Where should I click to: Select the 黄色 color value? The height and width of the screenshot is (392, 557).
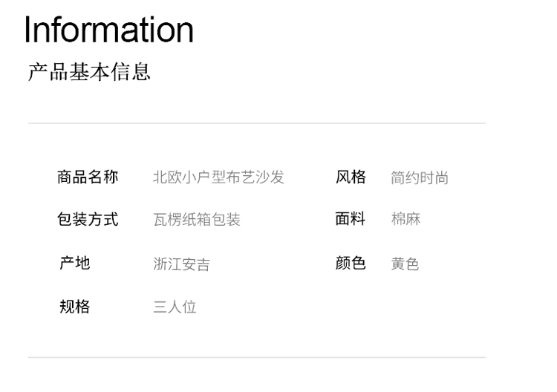click(x=405, y=264)
